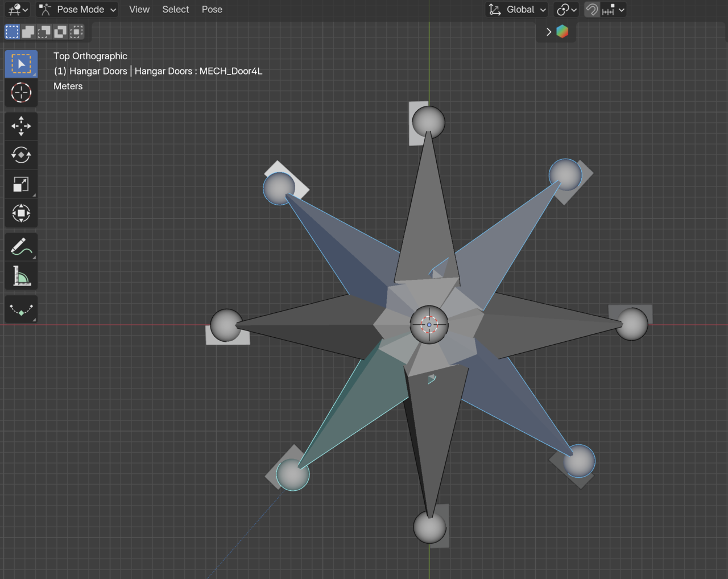This screenshot has height=579, width=728.
Task: Open the Pose Mode dropdown
Action: (x=77, y=10)
